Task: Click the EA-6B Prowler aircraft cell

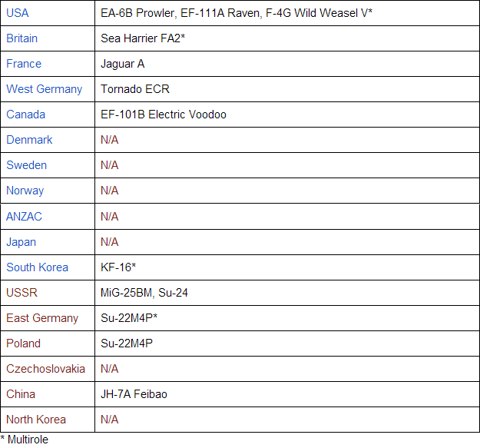Action: click(287, 13)
